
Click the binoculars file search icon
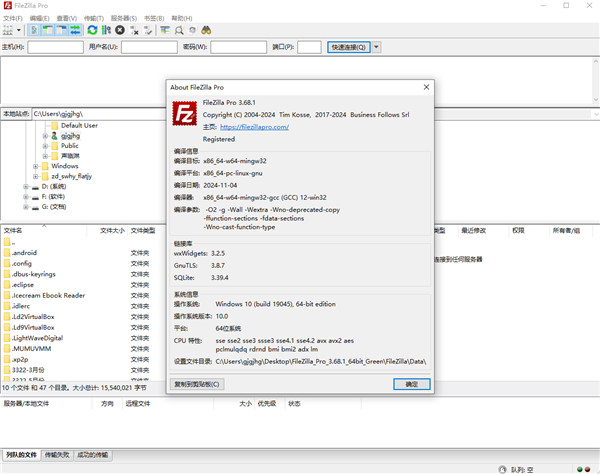[x=207, y=31]
